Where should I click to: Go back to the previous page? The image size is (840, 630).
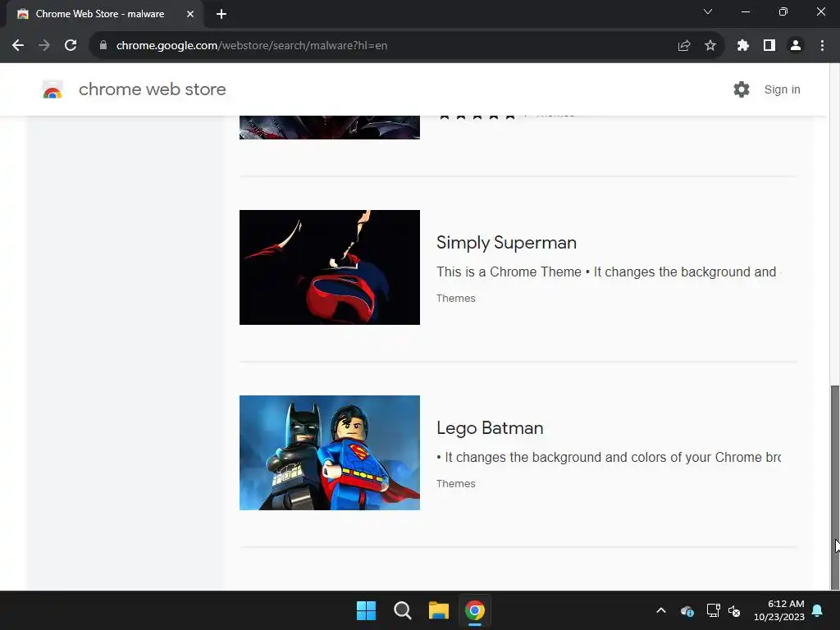pos(18,46)
